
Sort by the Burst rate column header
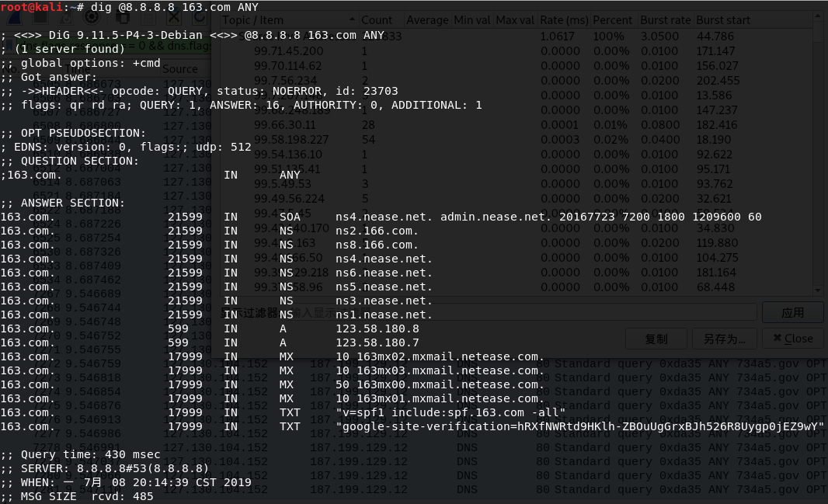tap(666, 20)
